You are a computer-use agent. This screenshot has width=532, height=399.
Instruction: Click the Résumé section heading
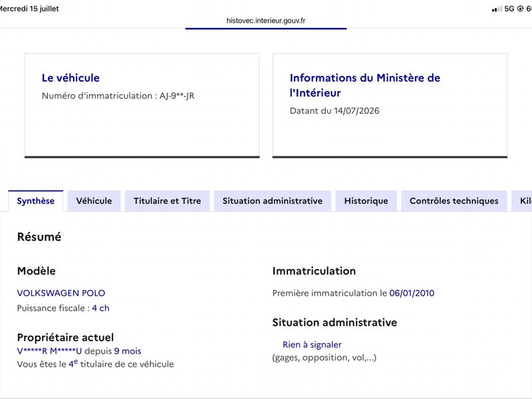point(39,237)
